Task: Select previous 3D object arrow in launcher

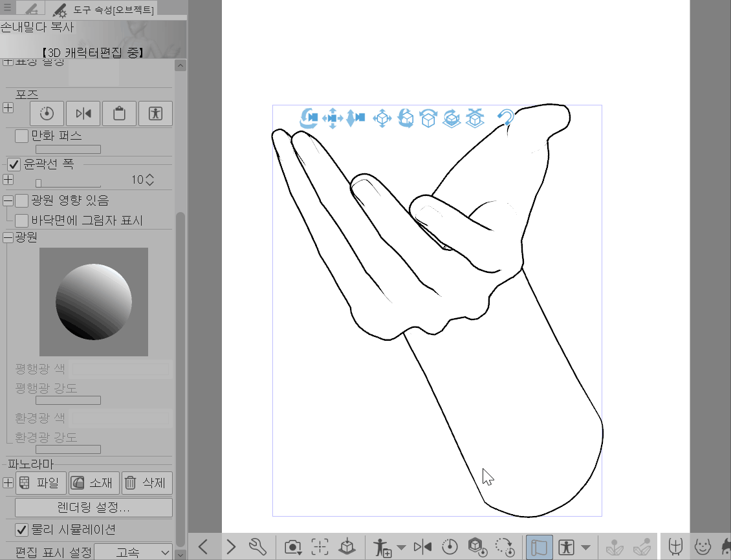Action: click(203, 546)
